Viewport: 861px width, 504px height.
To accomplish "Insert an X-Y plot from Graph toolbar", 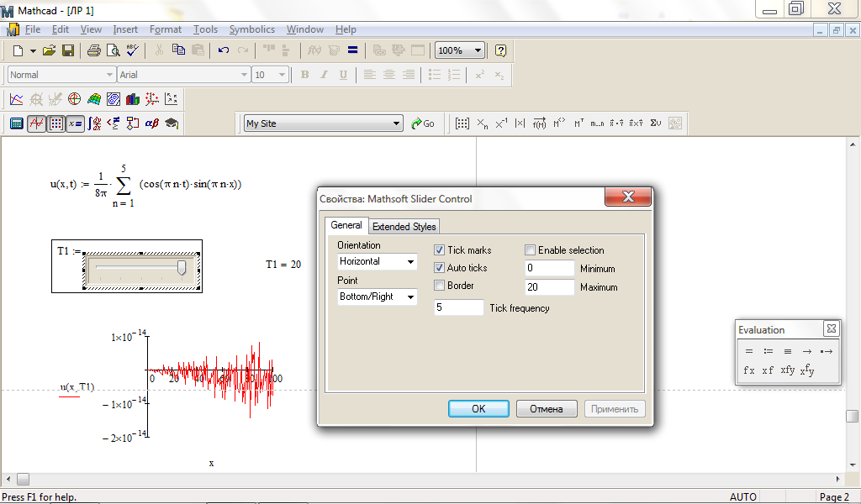I will [17, 99].
